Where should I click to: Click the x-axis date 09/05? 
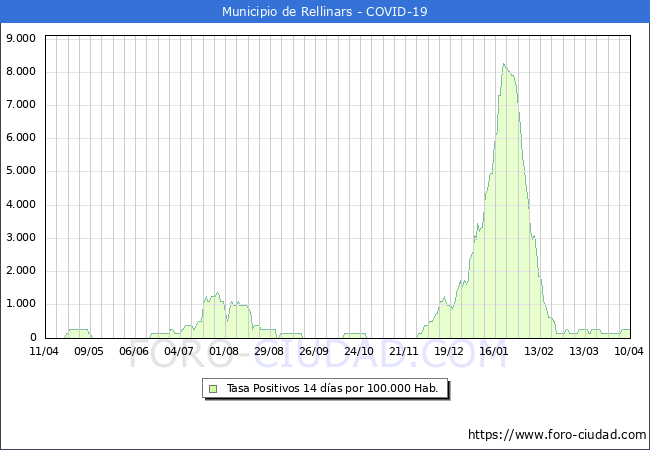pos(89,351)
